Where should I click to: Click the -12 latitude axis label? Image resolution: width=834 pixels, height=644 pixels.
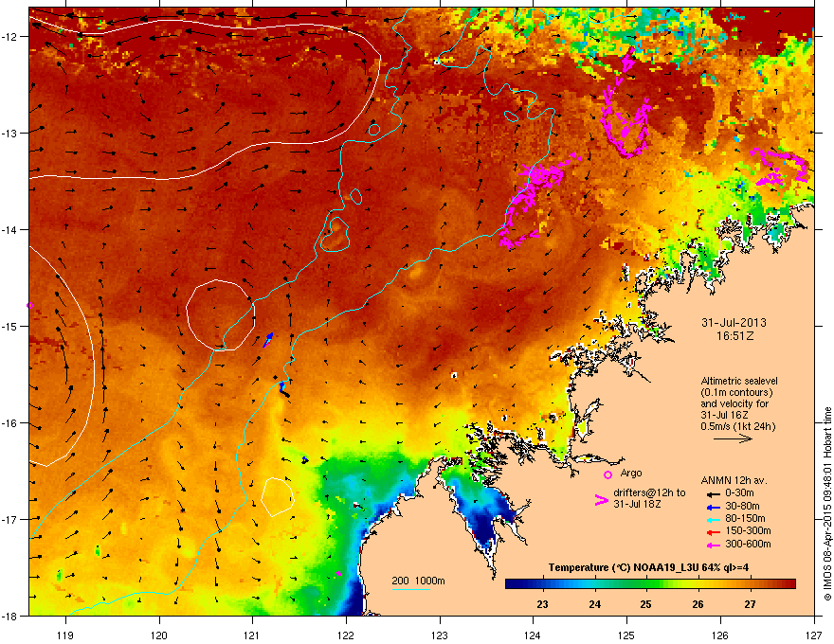(x=10, y=37)
